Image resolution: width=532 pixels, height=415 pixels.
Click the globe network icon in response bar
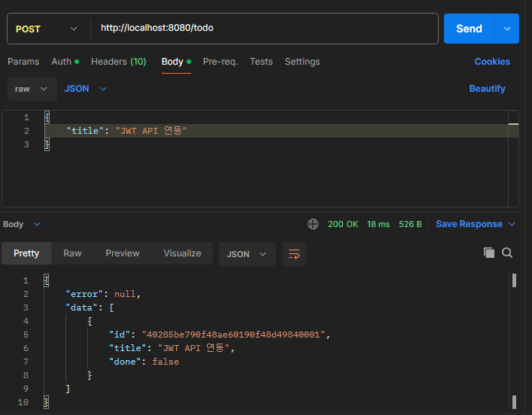[313, 224]
